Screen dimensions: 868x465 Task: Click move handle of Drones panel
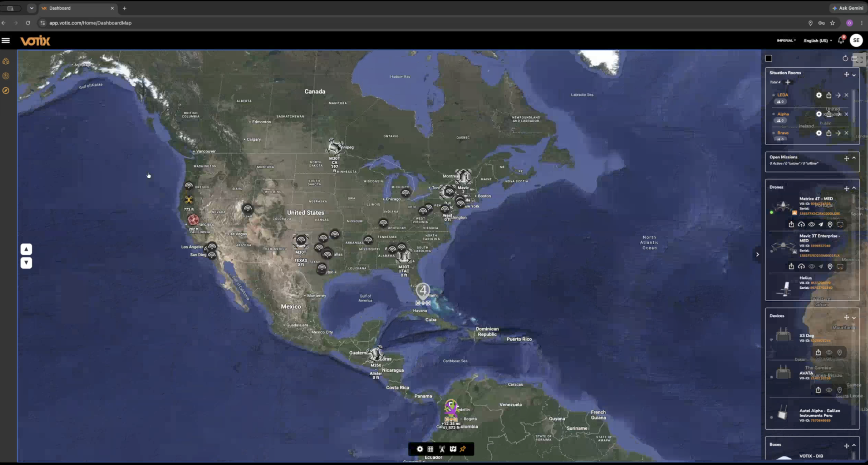(x=847, y=188)
